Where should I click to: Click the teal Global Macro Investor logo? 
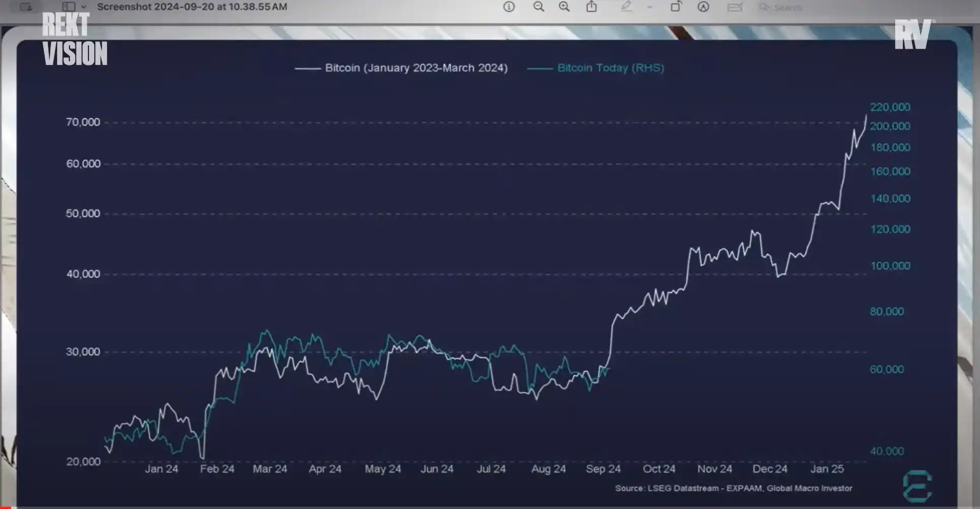pos(917,486)
